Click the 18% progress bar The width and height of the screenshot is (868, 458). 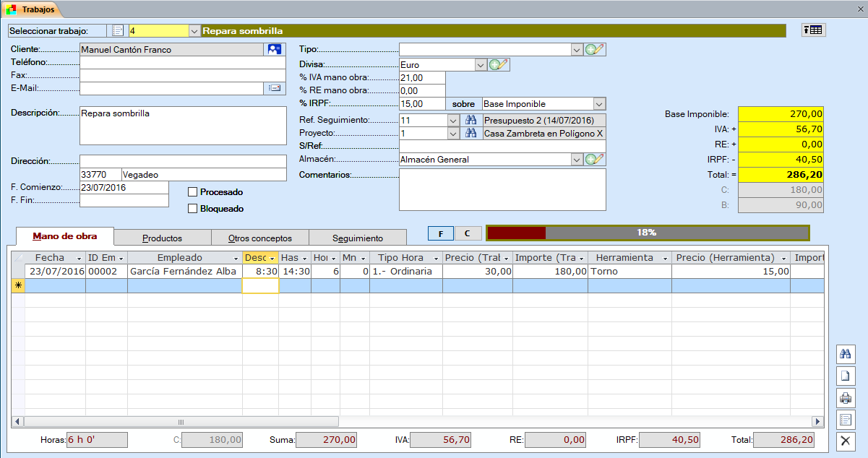click(x=647, y=233)
